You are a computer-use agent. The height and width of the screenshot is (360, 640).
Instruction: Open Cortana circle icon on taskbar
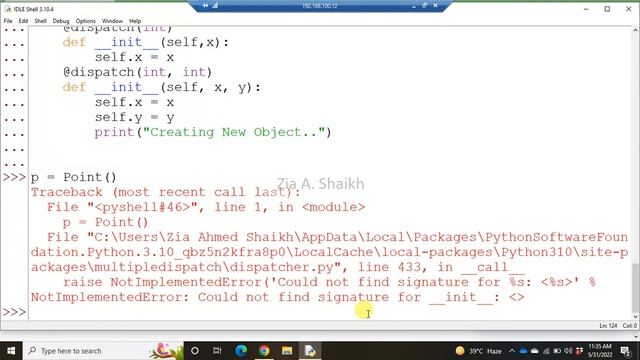195,351
